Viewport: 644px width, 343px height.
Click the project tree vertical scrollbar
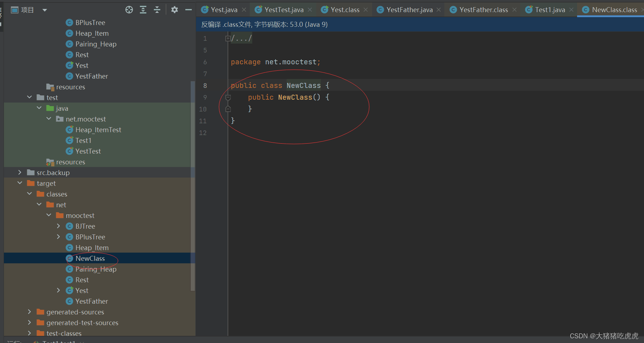[193, 186]
